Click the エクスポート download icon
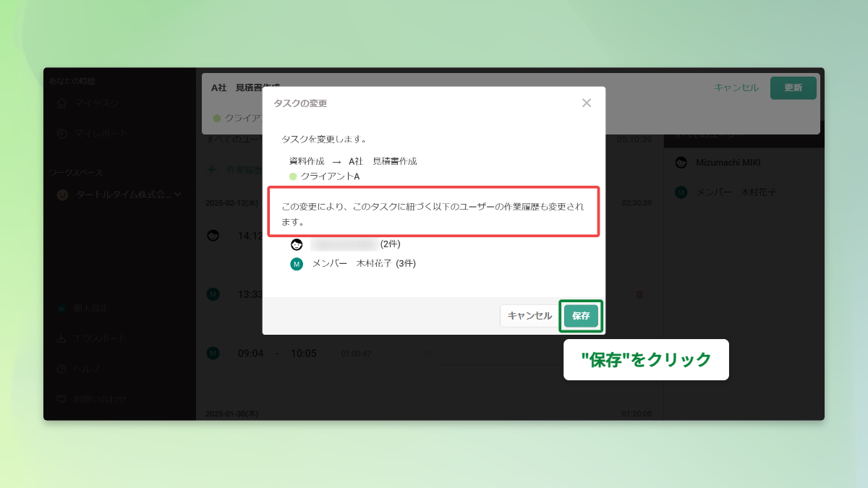 click(61, 338)
